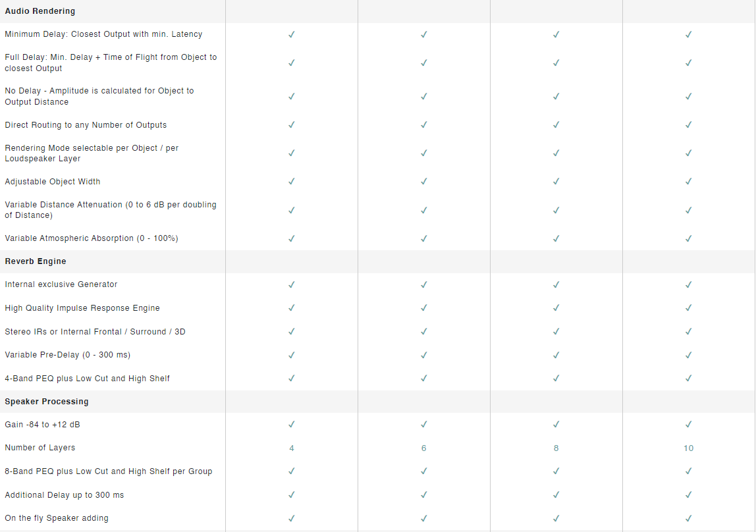Click the Number of Layers value 6
The width and height of the screenshot is (756, 532).
[424, 448]
